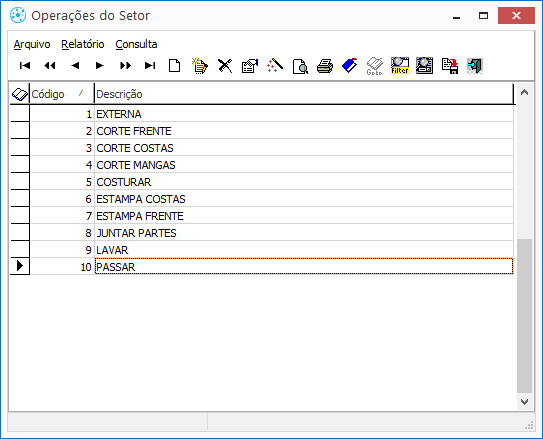Click the printer icon
Image resolution: width=543 pixels, height=439 pixels.
tap(325, 66)
